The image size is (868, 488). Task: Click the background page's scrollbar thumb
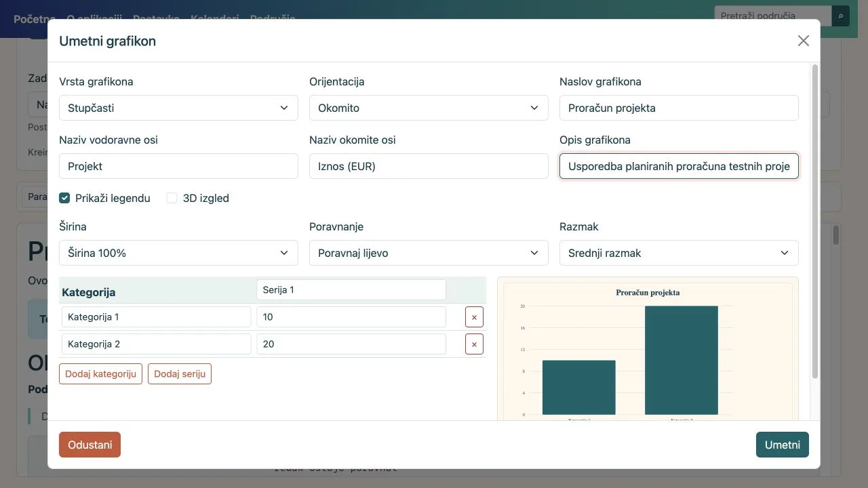(x=836, y=235)
